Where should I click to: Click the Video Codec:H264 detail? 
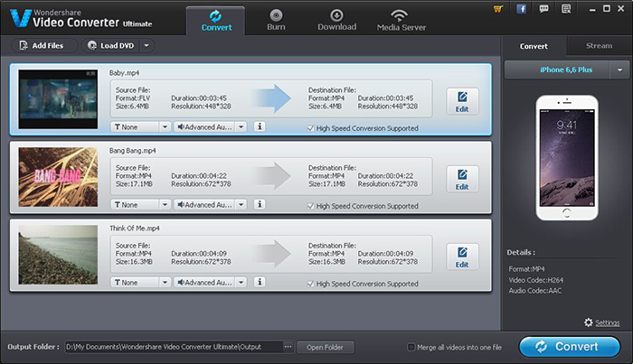(535, 280)
